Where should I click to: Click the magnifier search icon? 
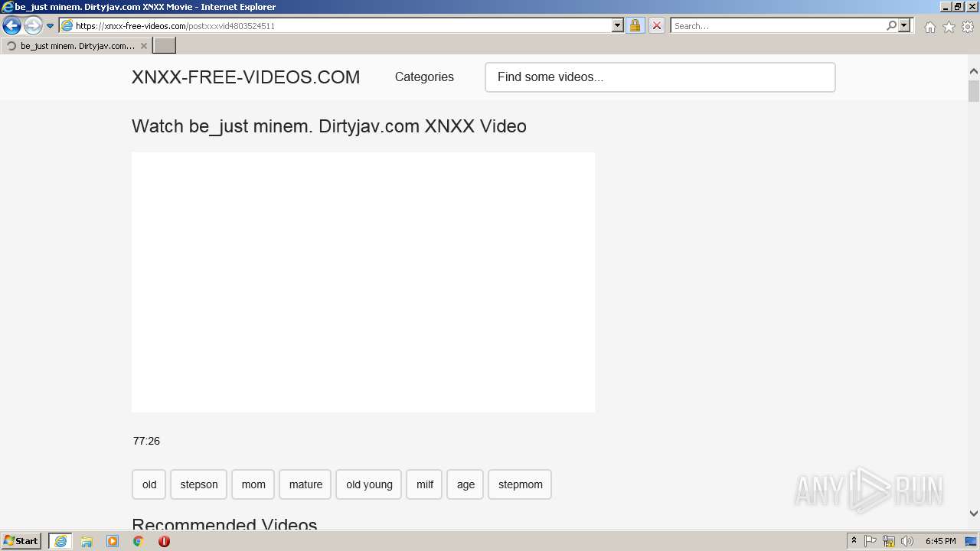point(891,25)
